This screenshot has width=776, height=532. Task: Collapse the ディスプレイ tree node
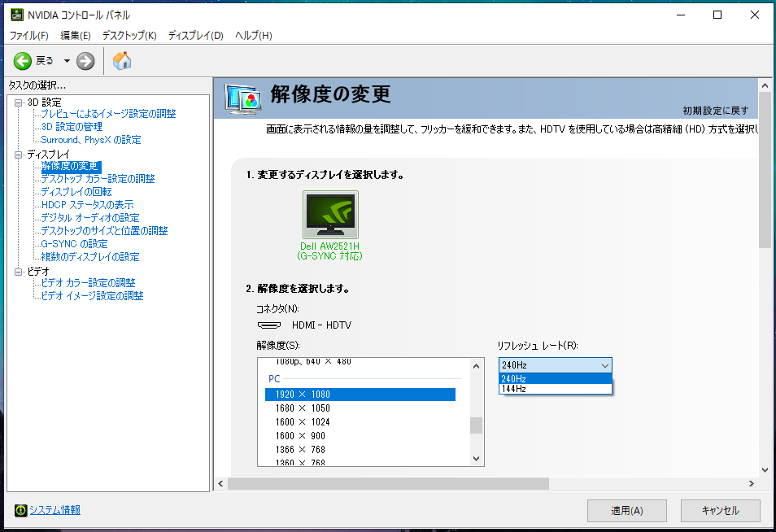tap(19, 155)
